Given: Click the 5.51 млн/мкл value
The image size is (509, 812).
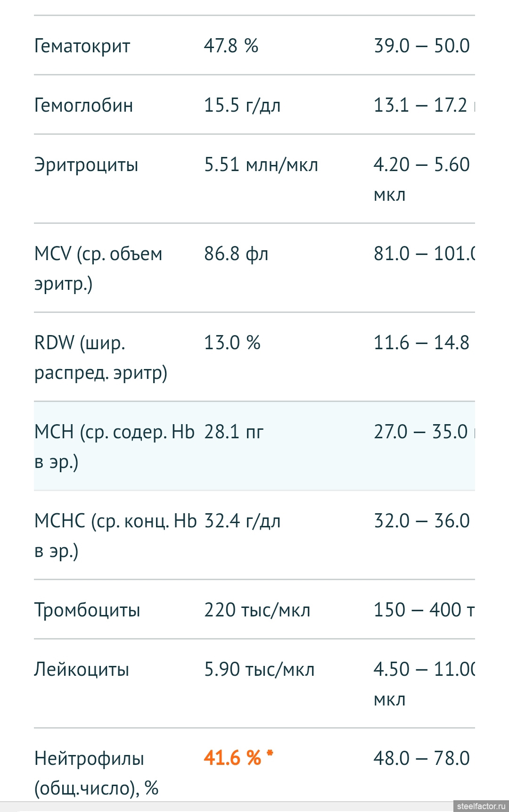Looking at the screenshot, I should (x=261, y=164).
